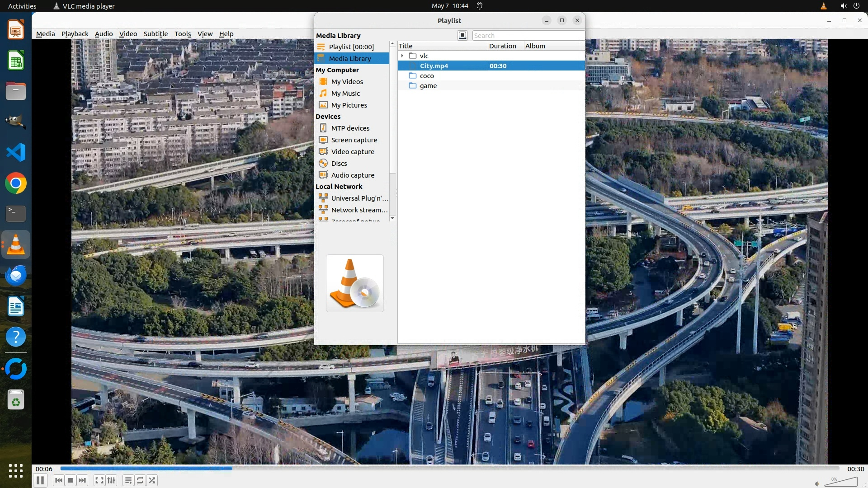The image size is (868, 488).
Task: Click the video seek progress bar
Action: 449,469
